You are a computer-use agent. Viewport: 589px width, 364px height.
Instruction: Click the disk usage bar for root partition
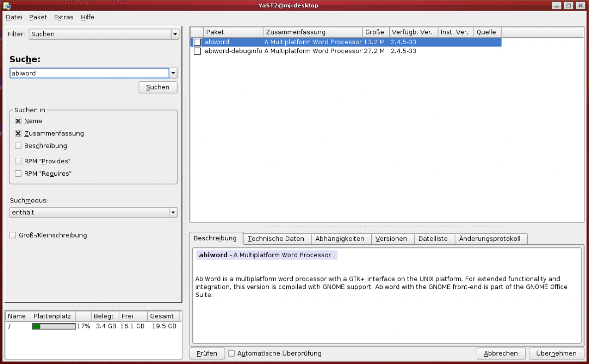[x=54, y=326]
